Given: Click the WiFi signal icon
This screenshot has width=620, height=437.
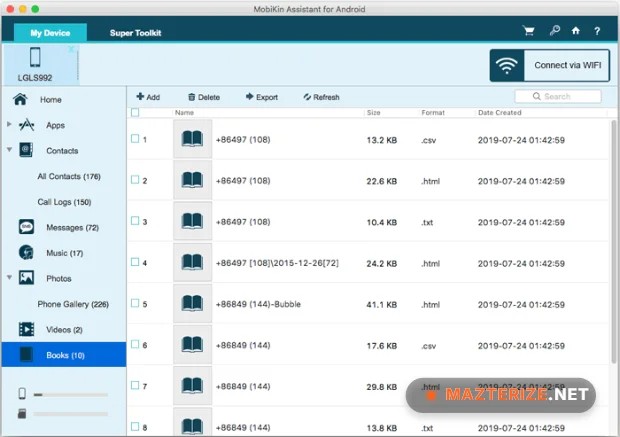Looking at the screenshot, I should point(507,66).
